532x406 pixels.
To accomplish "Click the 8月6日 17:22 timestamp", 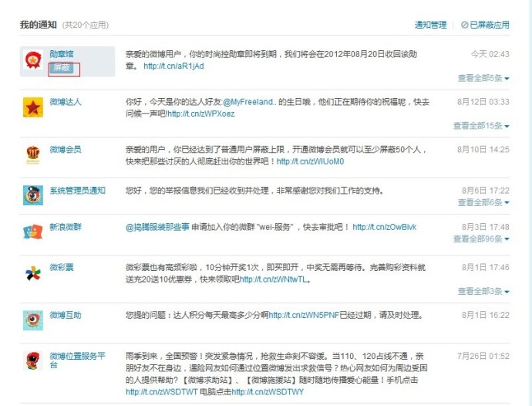I will tap(486, 190).
